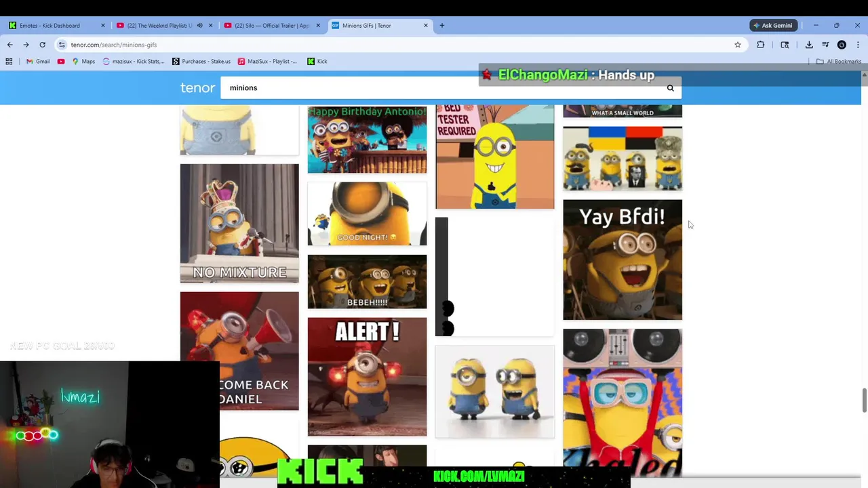
Task: Open the media controls icon in toolbar
Action: pyautogui.click(x=825, y=45)
